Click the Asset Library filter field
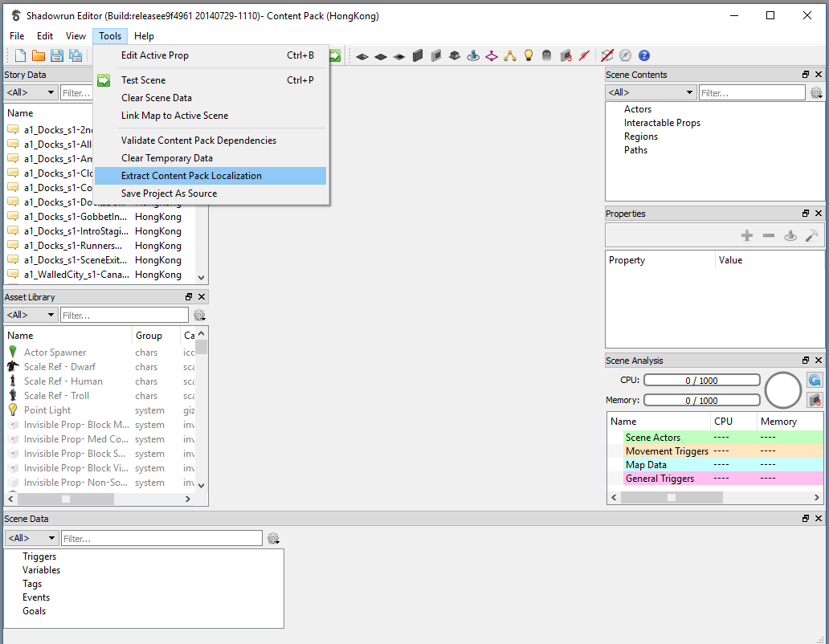This screenshot has height=644, width=829. [125, 316]
